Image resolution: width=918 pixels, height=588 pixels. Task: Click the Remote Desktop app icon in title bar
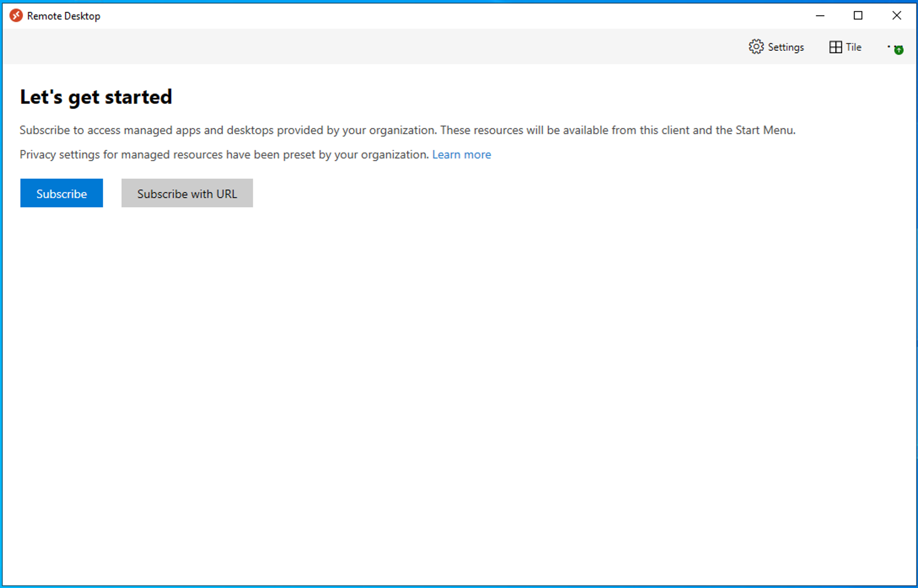pos(16,16)
